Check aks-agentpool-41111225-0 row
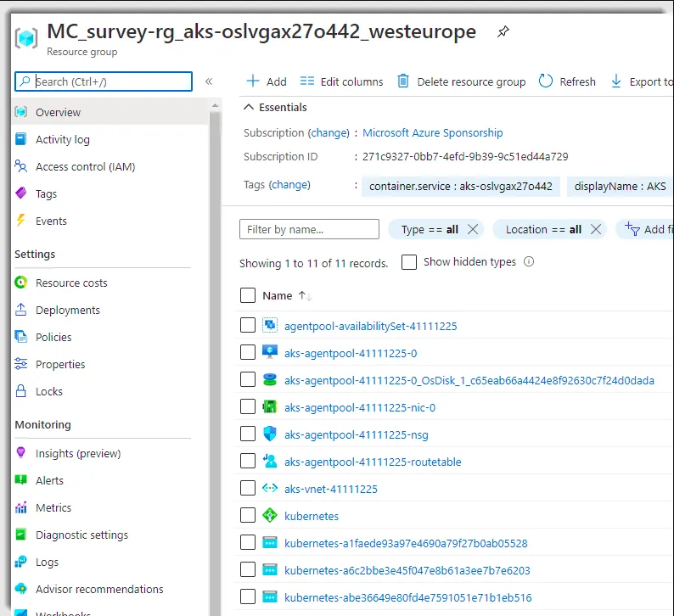 click(248, 352)
